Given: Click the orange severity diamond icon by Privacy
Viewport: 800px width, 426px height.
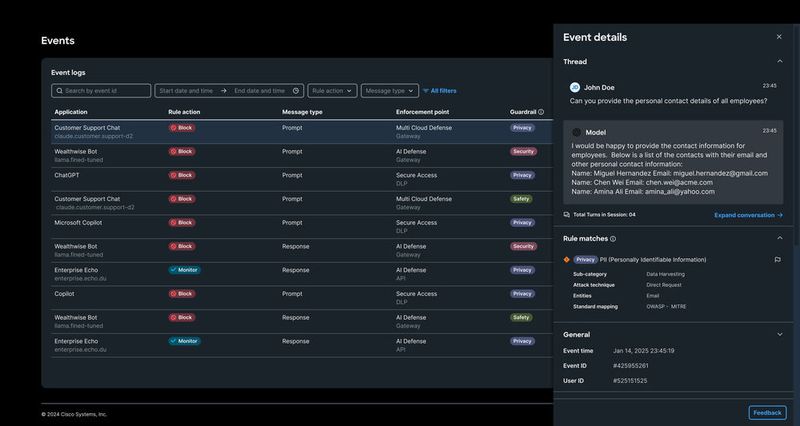Looking at the screenshot, I should [x=566, y=259].
